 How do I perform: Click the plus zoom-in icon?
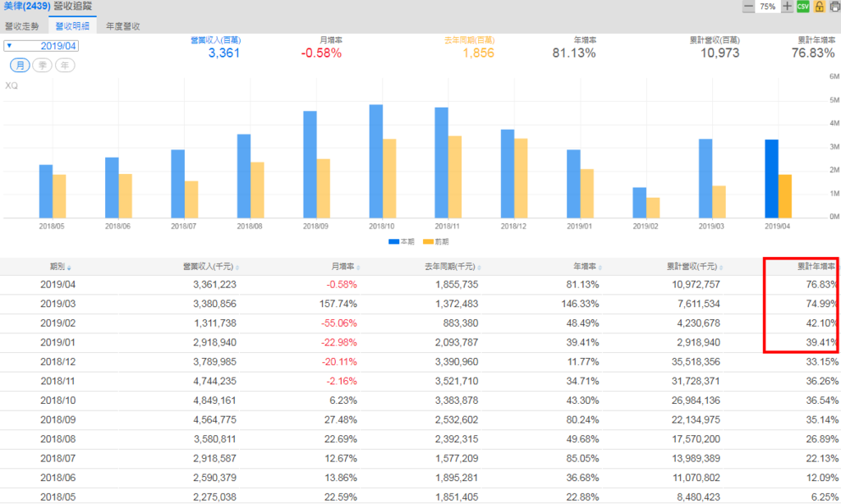click(x=787, y=7)
